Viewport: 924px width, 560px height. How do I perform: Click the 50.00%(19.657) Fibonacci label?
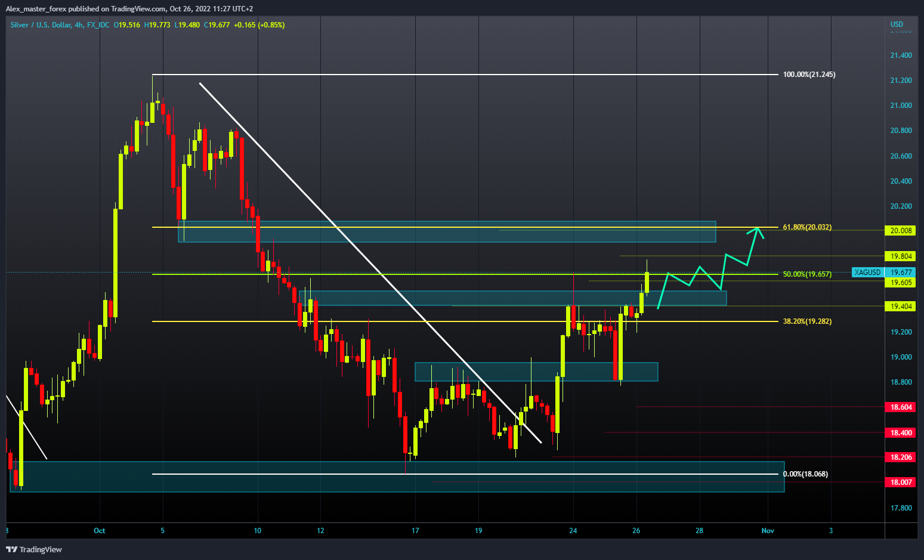click(807, 274)
